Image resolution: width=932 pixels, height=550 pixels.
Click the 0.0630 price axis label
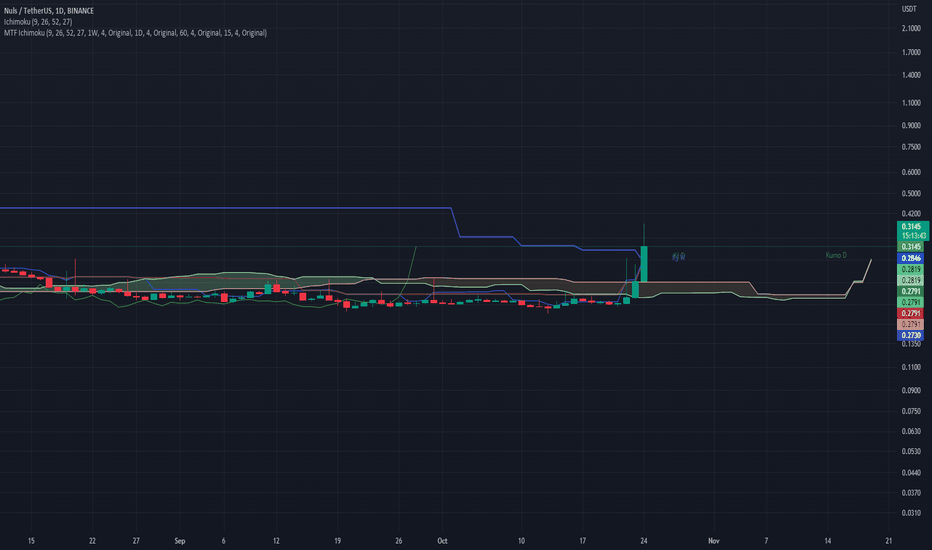pyautogui.click(x=911, y=431)
